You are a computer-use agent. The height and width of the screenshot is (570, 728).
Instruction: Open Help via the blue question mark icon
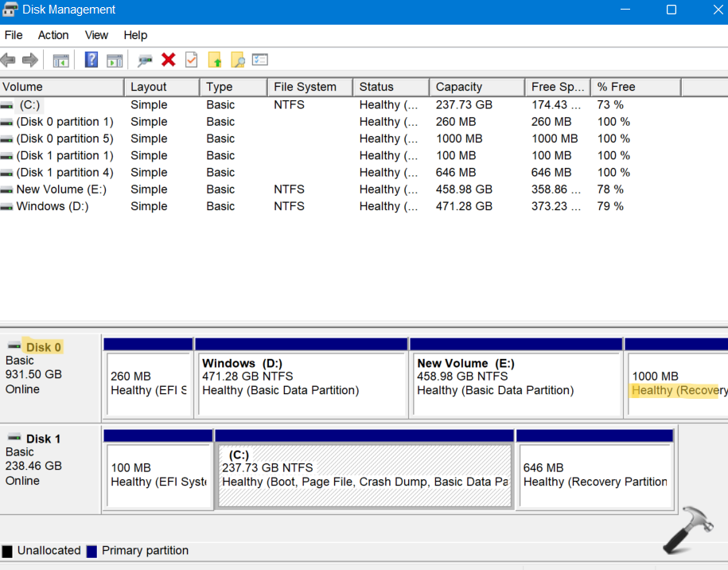91,60
